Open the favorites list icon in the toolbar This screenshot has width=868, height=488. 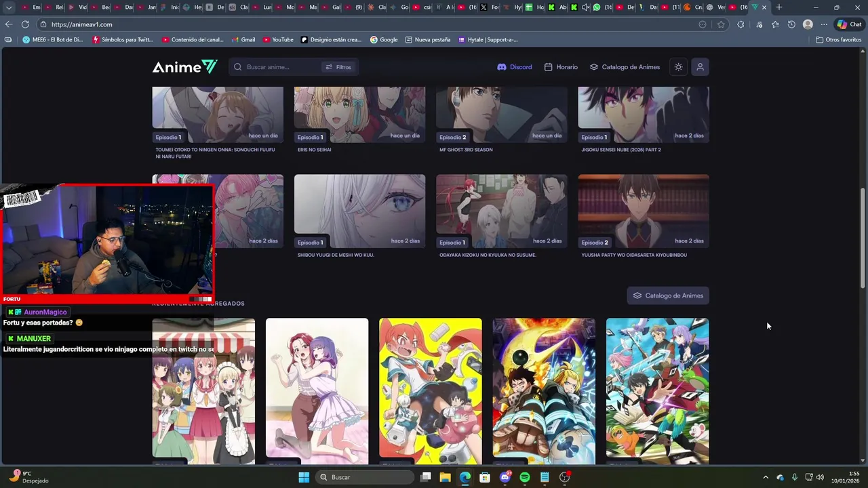[775, 24]
